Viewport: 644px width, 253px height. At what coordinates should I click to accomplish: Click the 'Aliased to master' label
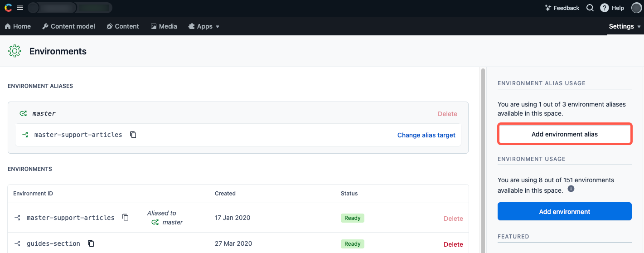[165, 218]
